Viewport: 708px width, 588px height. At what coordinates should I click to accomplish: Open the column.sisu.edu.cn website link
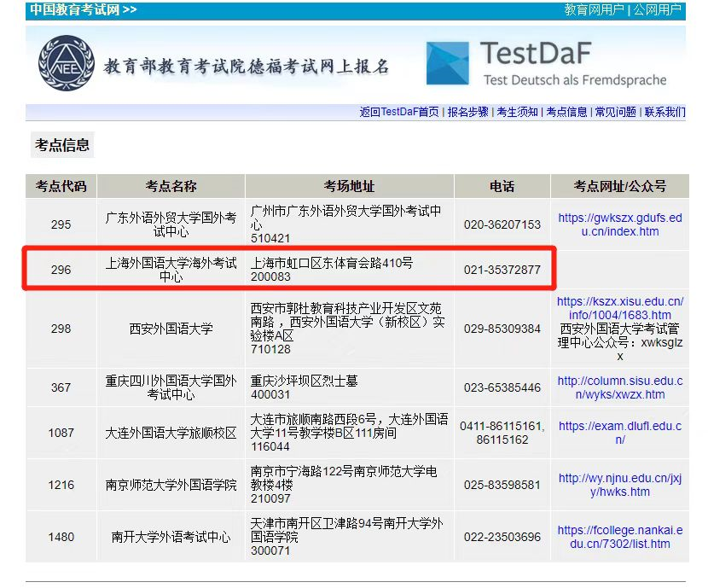pyautogui.click(x=620, y=387)
